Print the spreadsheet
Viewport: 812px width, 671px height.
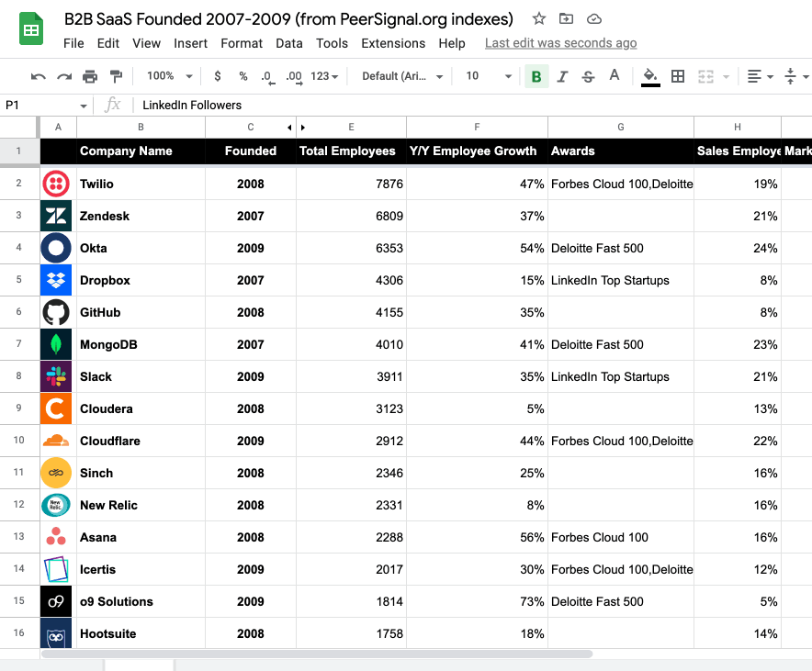90,76
